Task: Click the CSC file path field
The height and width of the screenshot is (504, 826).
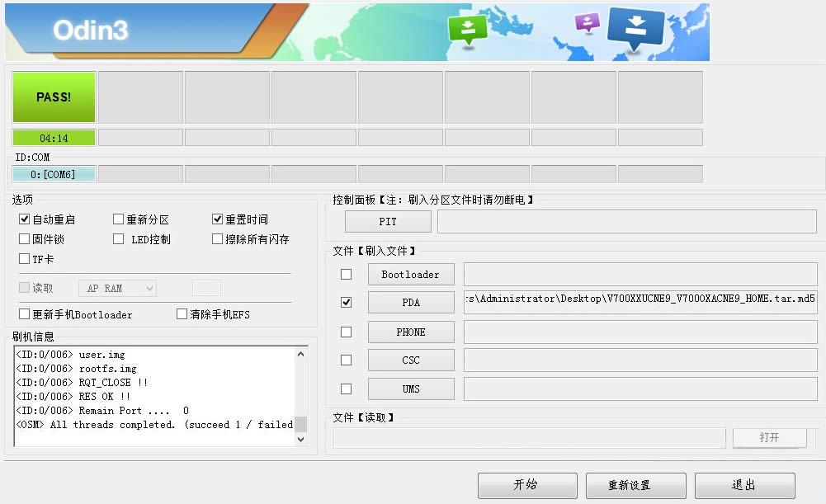Action: [640, 360]
